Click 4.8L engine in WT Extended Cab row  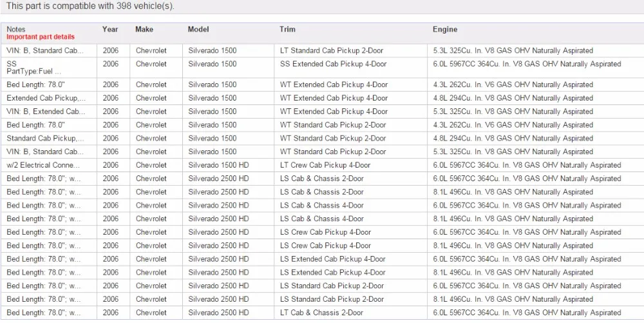pyautogui.click(x=513, y=98)
